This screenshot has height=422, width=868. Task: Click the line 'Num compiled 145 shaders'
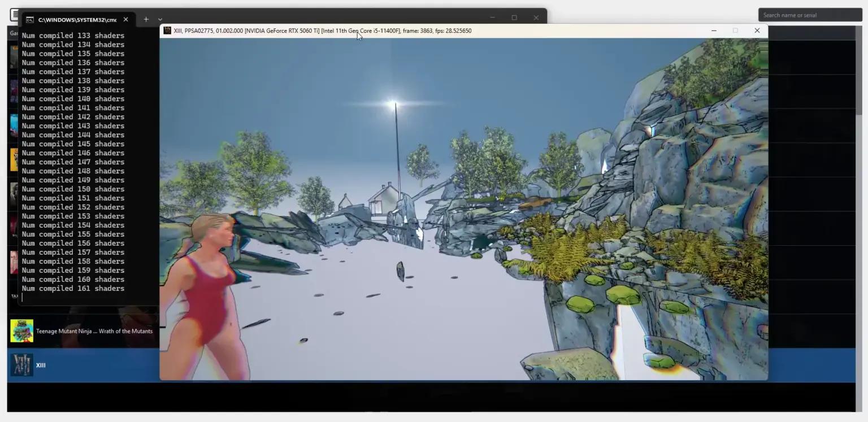pos(73,144)
